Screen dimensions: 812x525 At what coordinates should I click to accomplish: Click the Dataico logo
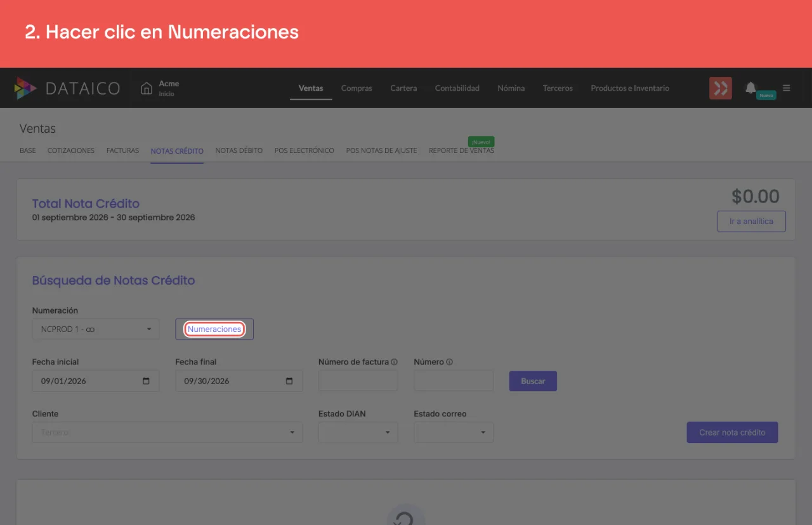(67, 88)
